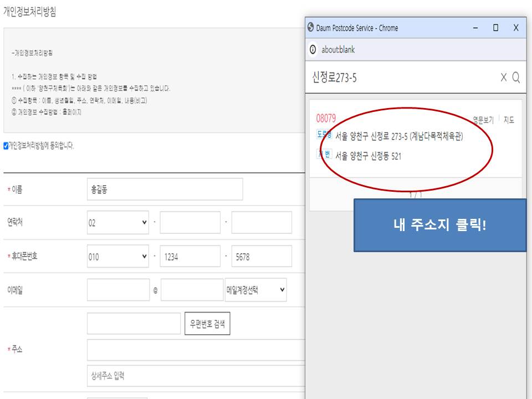Click the main 주소 address input field
The width and height of the screenshot is (532, 399).
tap(196, 350)
